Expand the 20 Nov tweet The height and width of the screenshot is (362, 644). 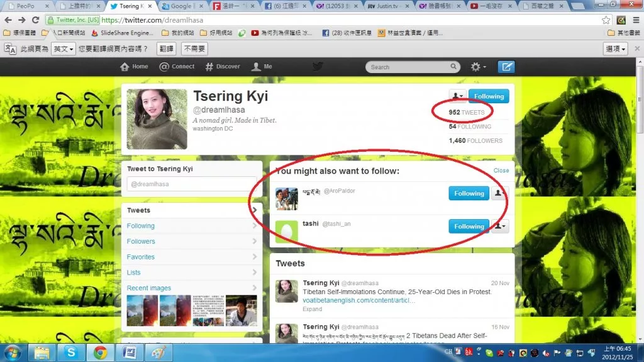pos(312,309)
